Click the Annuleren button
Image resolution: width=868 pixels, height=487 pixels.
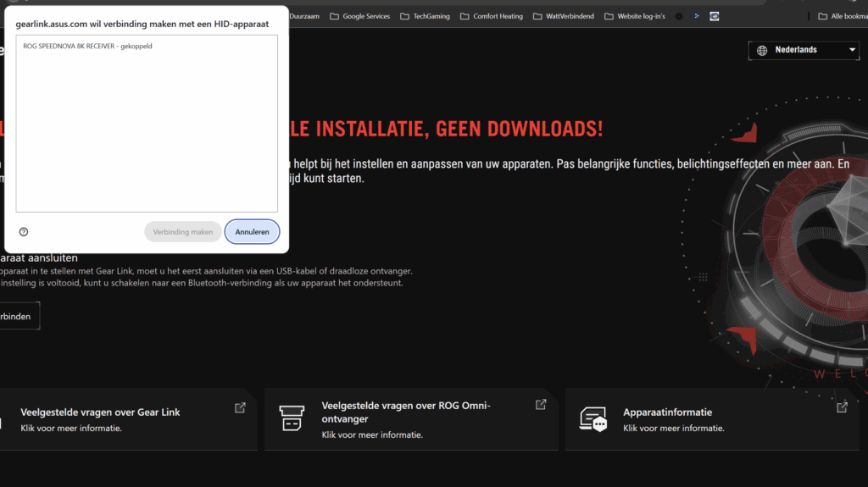coord(252,232)
